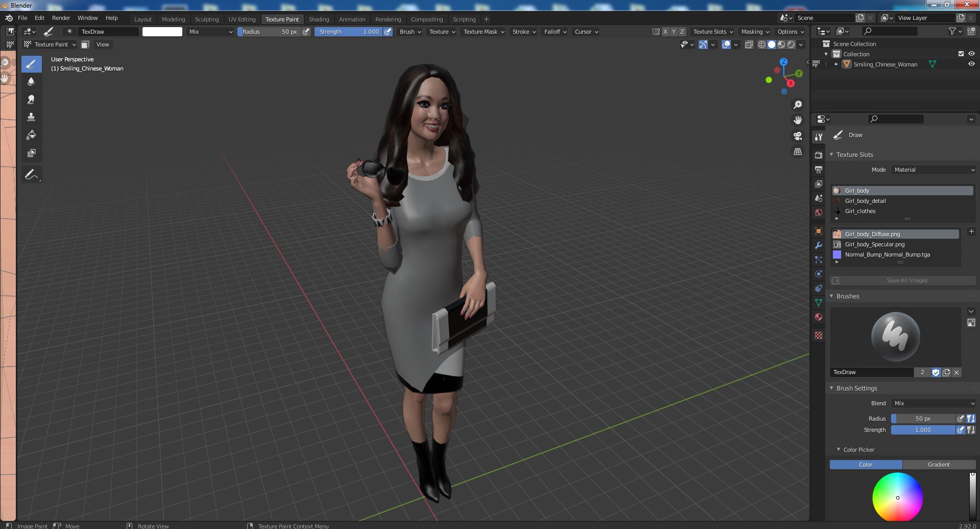
Task: Switch to Sculpting workspace tab
Action: (206, 19)
